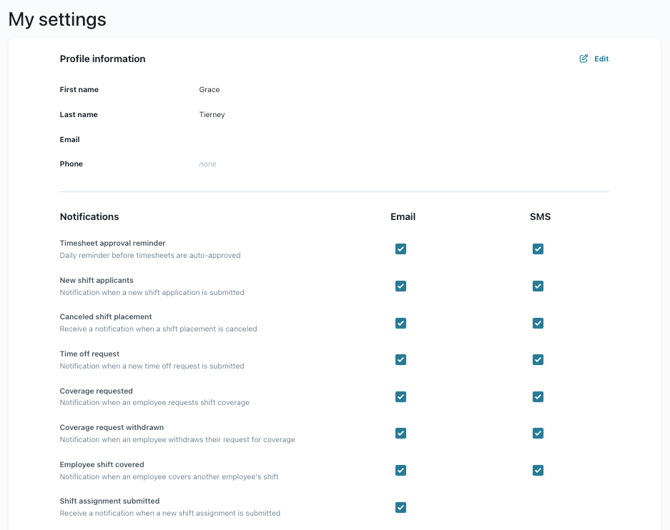
Task: Click the First name value Grace
Action: [x=209, y=90]
